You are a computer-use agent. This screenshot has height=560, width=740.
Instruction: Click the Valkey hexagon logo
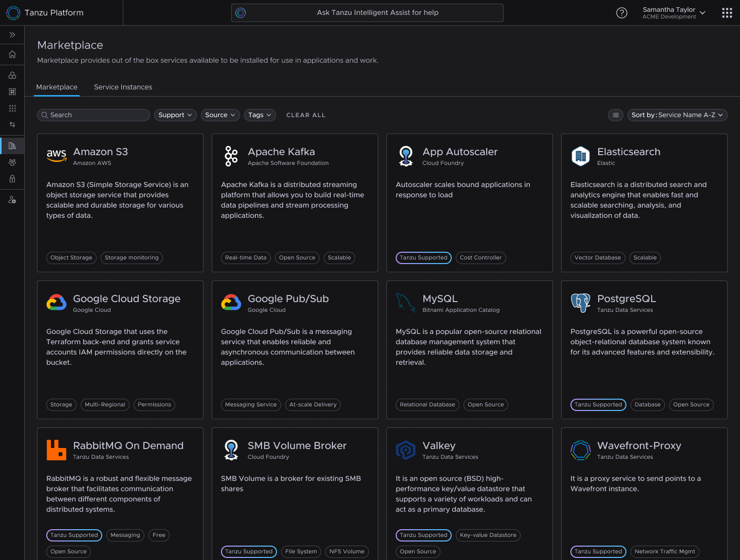pyautogui.click(x=406, y=450)
